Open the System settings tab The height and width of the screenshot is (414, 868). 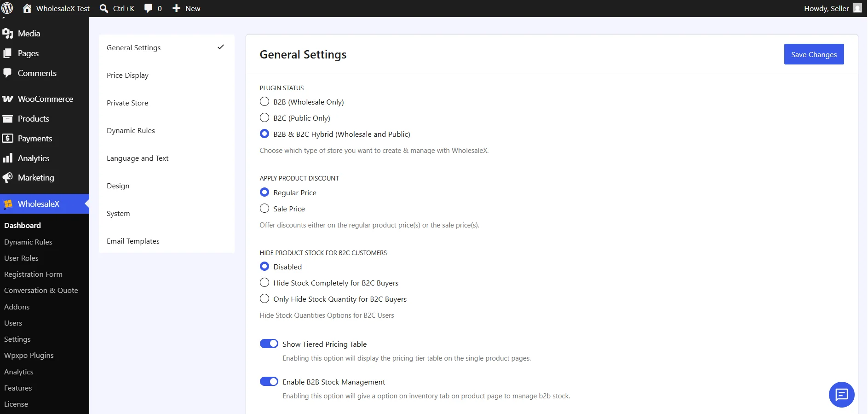pyautogui.click(x=167, y=214)
